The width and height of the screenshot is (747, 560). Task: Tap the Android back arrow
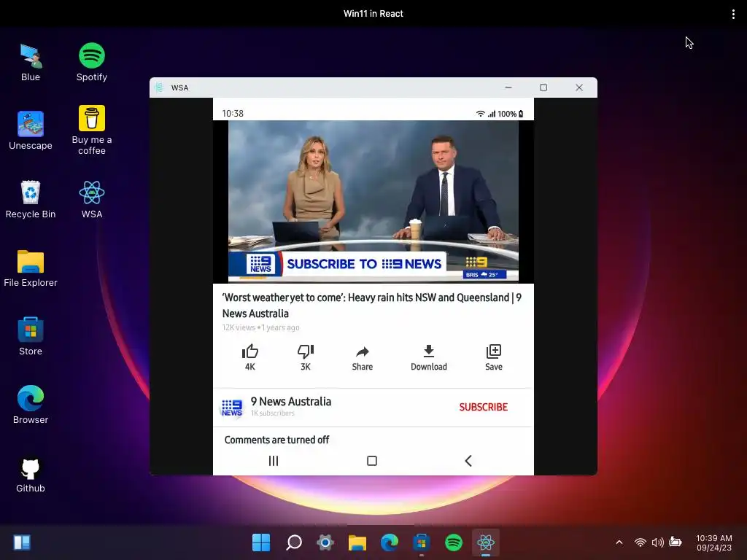tap(468, 461)
